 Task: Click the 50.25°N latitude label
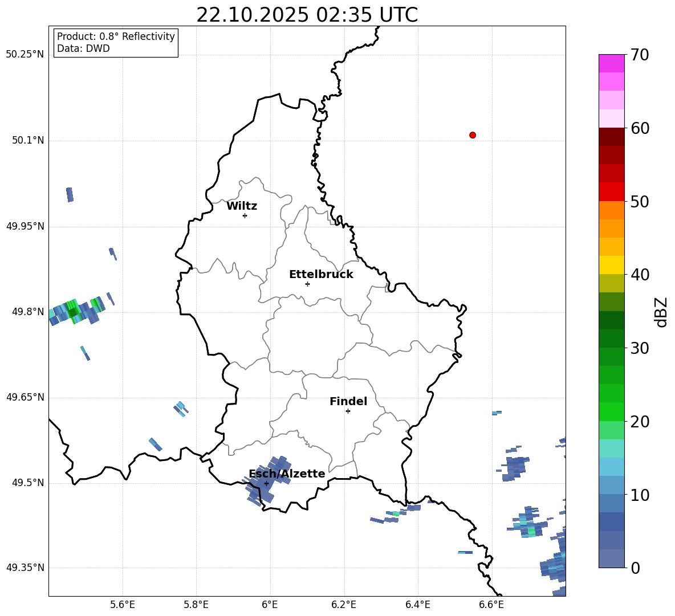pyautogui.click(x=25, y=55)
